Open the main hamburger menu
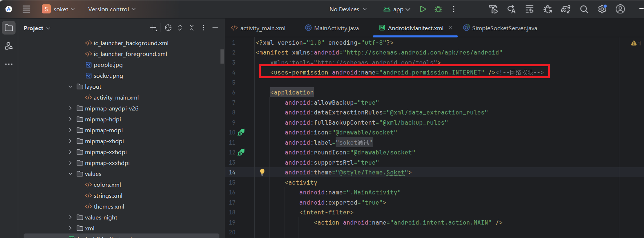The height and width of the screenshot is (238, 644). [27, 9]
